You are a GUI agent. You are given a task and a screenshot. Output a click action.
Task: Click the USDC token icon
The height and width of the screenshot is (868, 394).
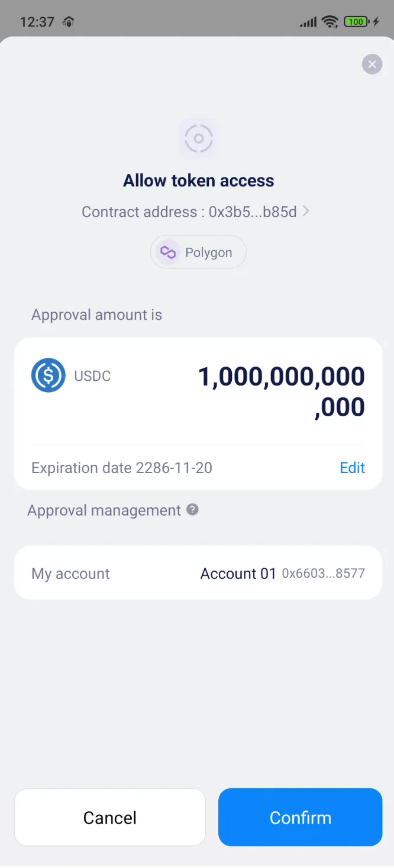pos(48,375)
